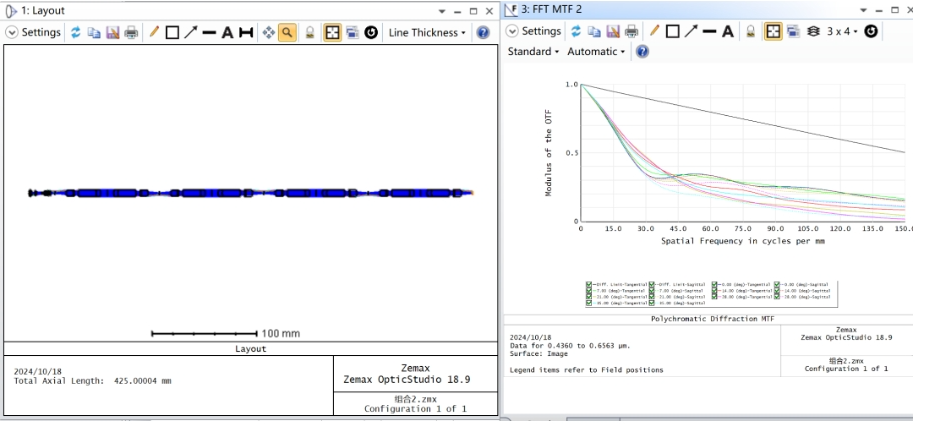Toggle the 28.00 (deg)-Sagittal legend checkbox
Viewport: 934px width, 424px height.
(777, 296)
